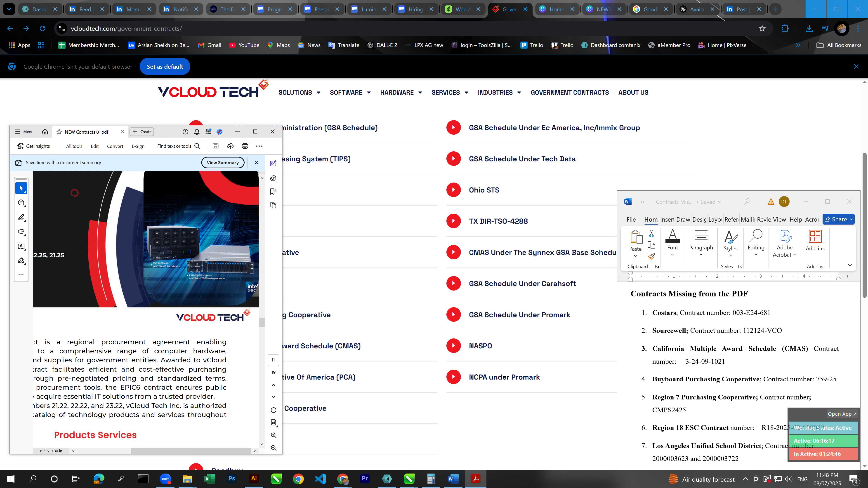Dismiss the document summary banner in Acrobat

point(256,162)
